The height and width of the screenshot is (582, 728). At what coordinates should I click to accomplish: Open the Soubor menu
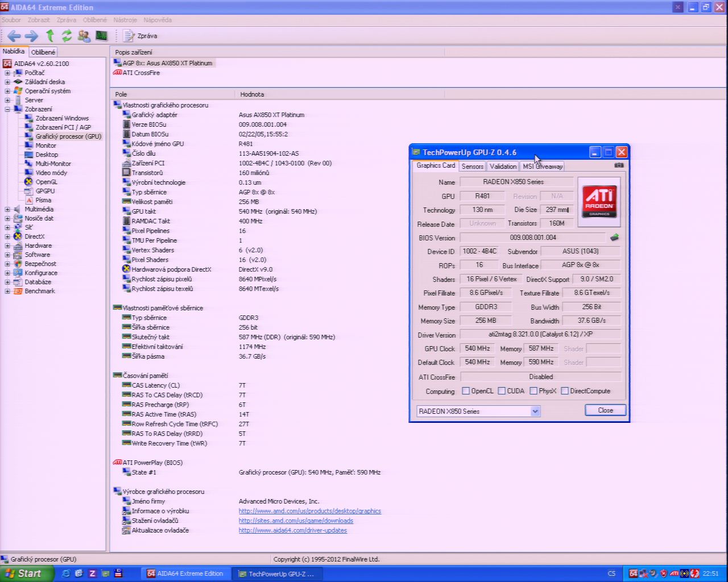point(11,20)
